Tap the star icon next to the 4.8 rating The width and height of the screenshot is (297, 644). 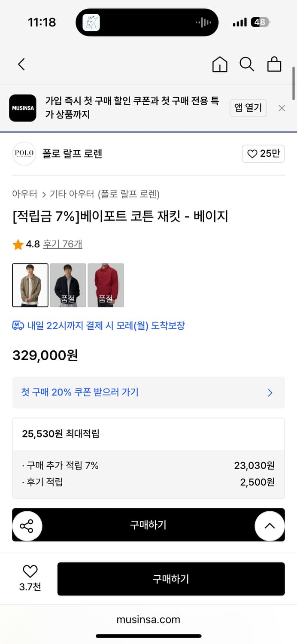18,243
